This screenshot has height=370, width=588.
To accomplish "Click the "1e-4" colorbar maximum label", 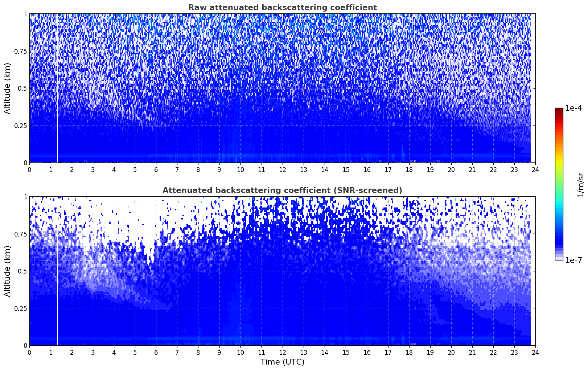I will click(573, 108).
